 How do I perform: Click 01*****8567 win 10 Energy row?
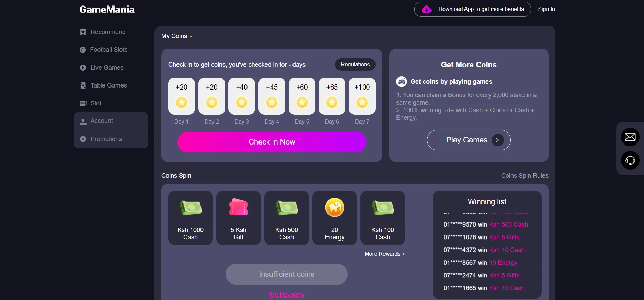click(480, 263)
